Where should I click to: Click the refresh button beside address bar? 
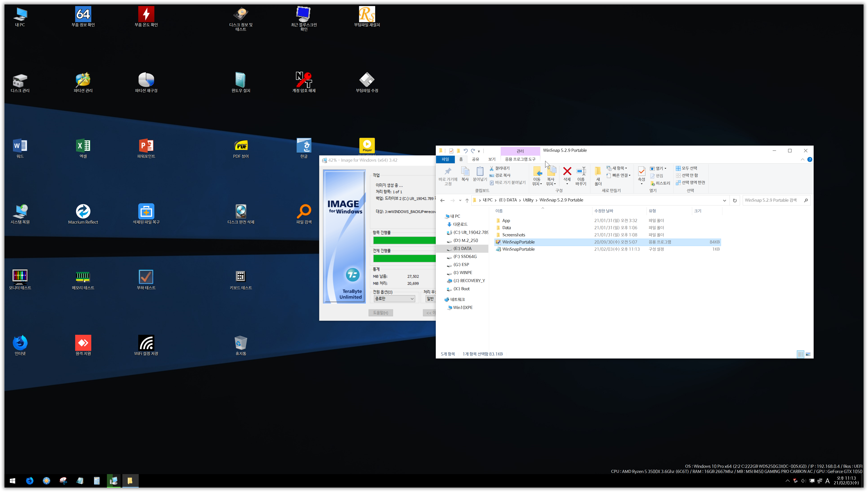pos(734,200)
